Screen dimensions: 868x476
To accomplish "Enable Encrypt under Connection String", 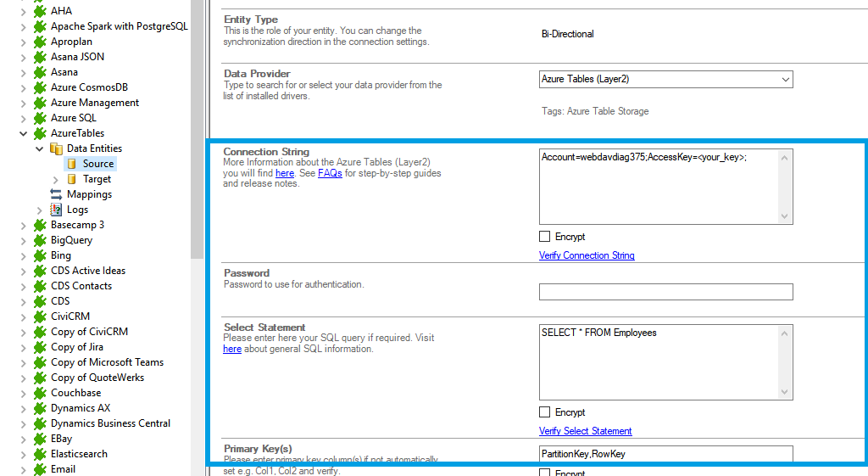I will 545,237.
